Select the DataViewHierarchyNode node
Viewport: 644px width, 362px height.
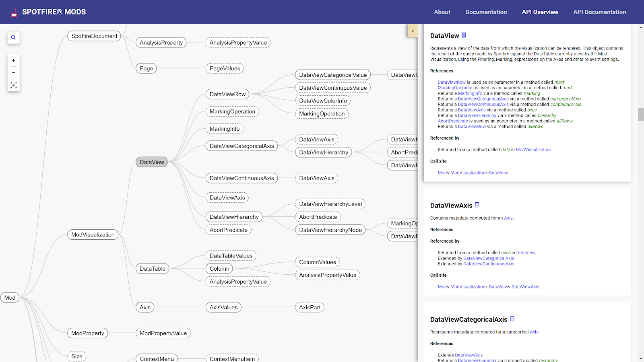pyautogui.click(x=330, y=230)
